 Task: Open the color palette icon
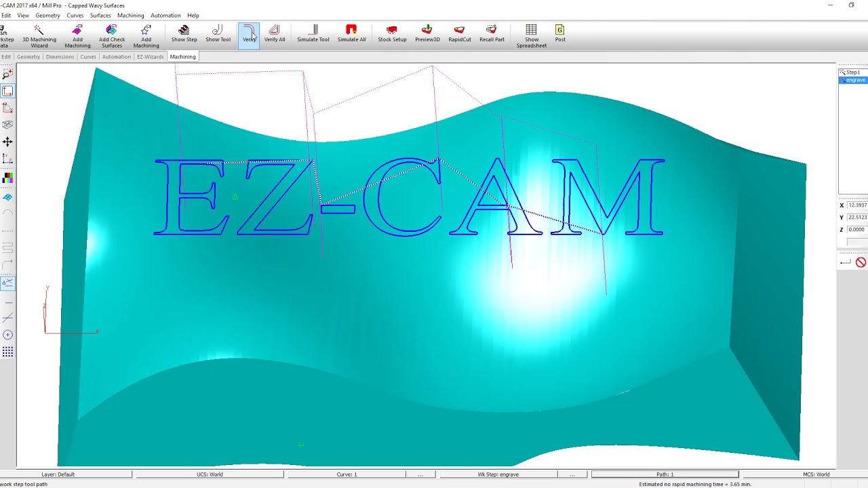point(7,178)
